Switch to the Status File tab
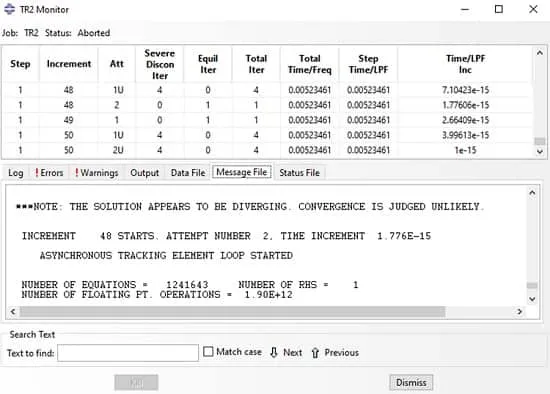The width and height of the screenshot is (550, 394). point(299,173)
